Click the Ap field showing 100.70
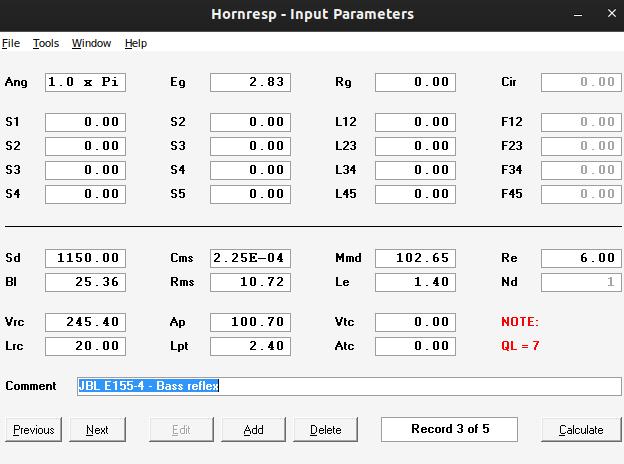Image resolution: width=624 pixels, height=464 pixels. click(251, 322)
